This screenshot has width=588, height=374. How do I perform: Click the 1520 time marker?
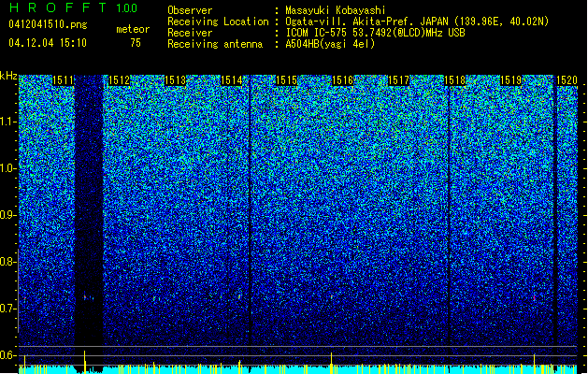[566, 80]
